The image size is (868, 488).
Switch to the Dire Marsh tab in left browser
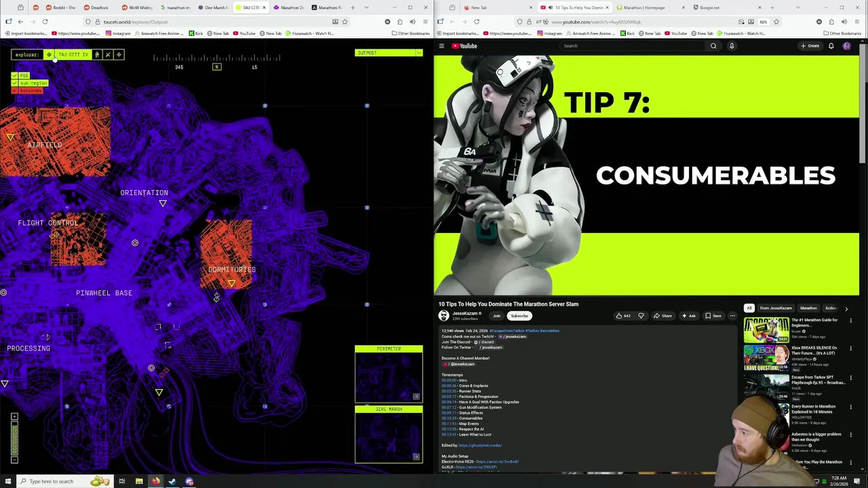pos(214,7)
